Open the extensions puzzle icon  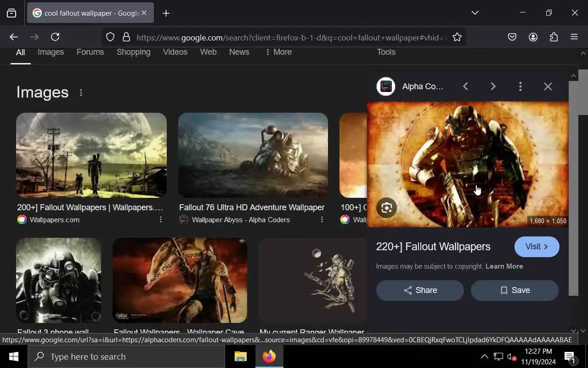tap(554, 37)
